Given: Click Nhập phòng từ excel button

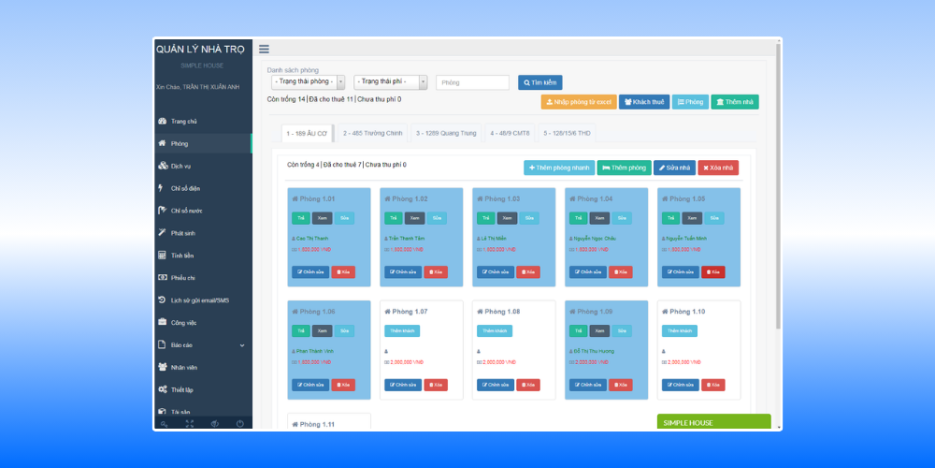Looking at the screenshot, I should pos(577,102).
